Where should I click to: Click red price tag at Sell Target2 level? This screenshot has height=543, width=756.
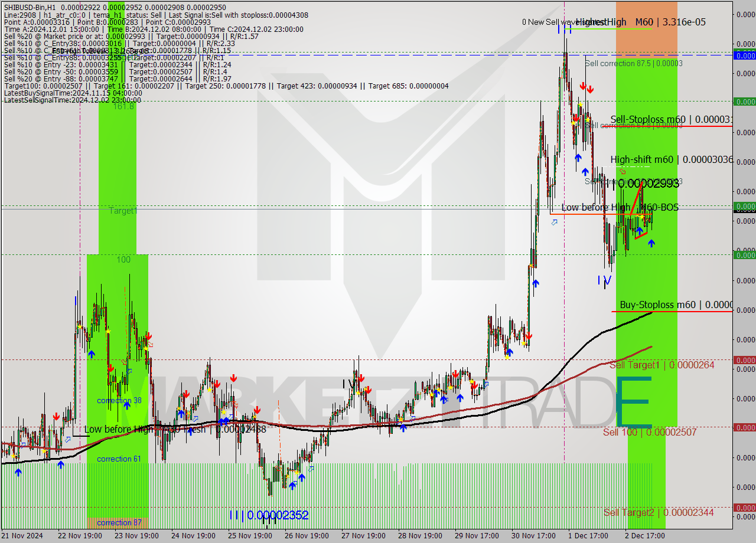[x=744, y=508]
